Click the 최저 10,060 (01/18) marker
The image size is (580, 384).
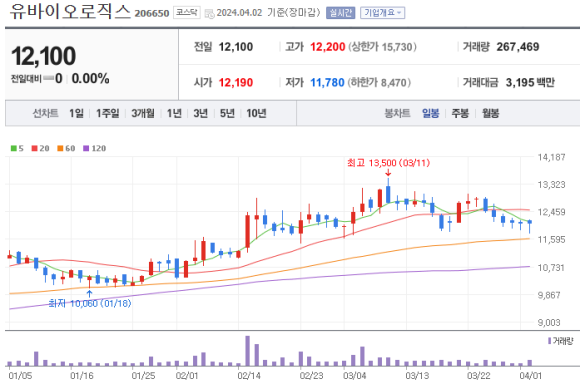pos(90,304)
